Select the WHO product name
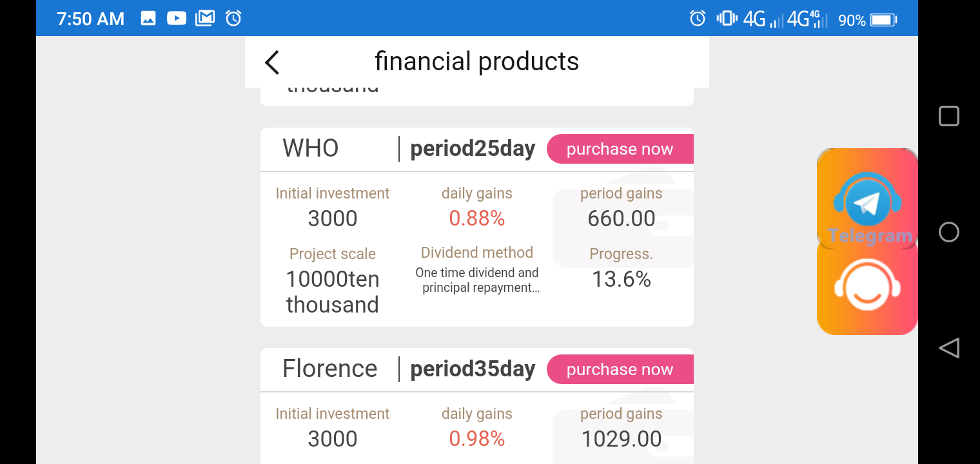 click(310, 149)
